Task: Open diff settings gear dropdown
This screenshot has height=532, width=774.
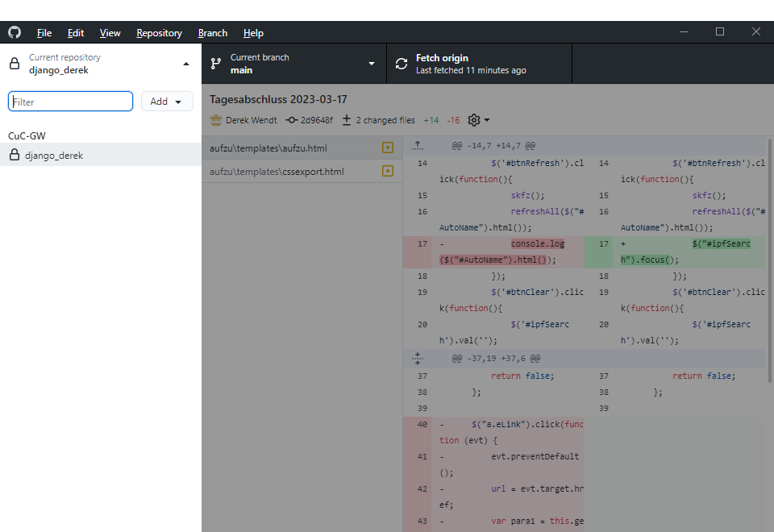Action: (x=478, y=120)
